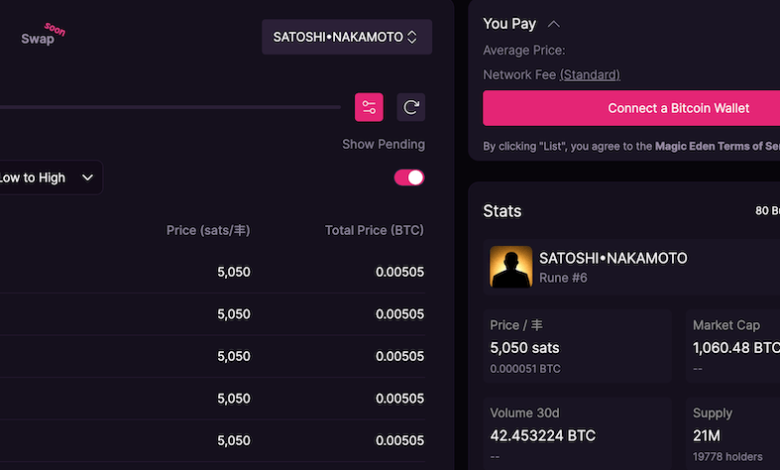Open the SATOSHI•NAKAMOTO rune selector dropdown
The image size is (780, 470).
tap(346, 37)
